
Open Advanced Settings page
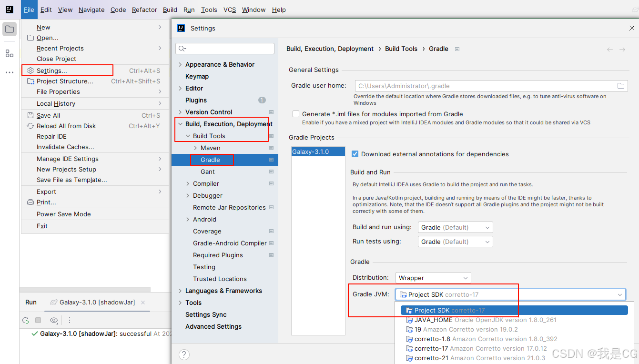pyautogui.click(x=213, y=326)
